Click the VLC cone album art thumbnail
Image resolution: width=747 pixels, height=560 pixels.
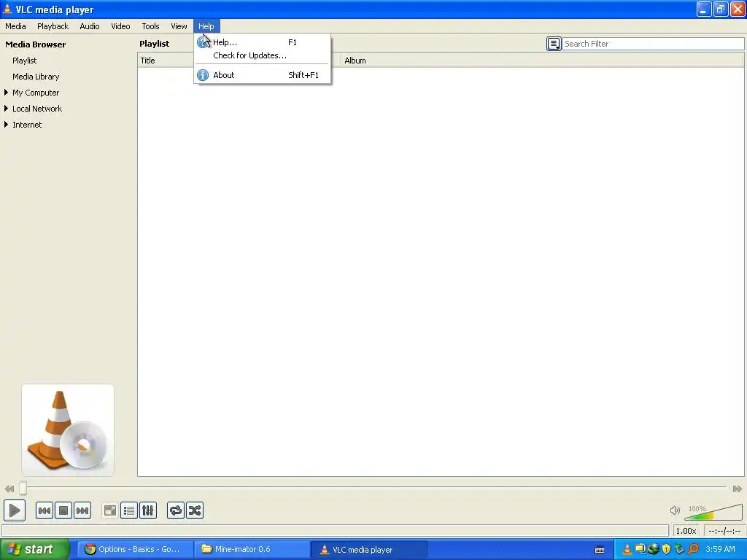(x=68, y=430)
